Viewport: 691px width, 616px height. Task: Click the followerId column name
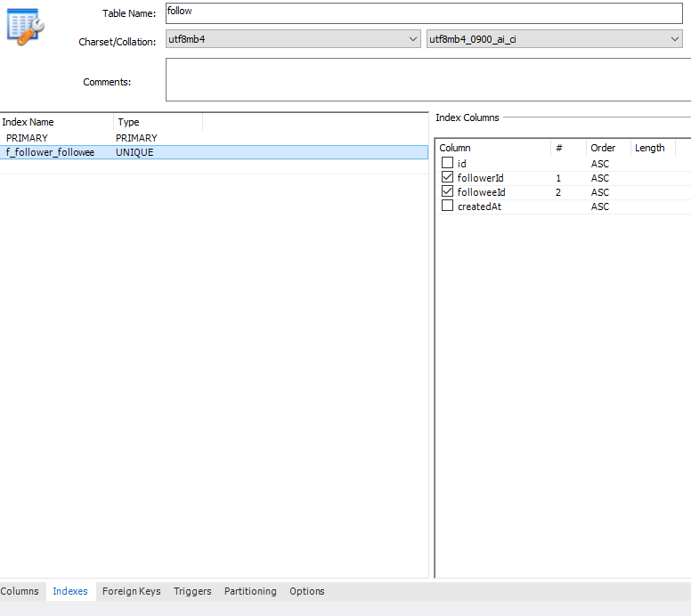click(480, 178)
